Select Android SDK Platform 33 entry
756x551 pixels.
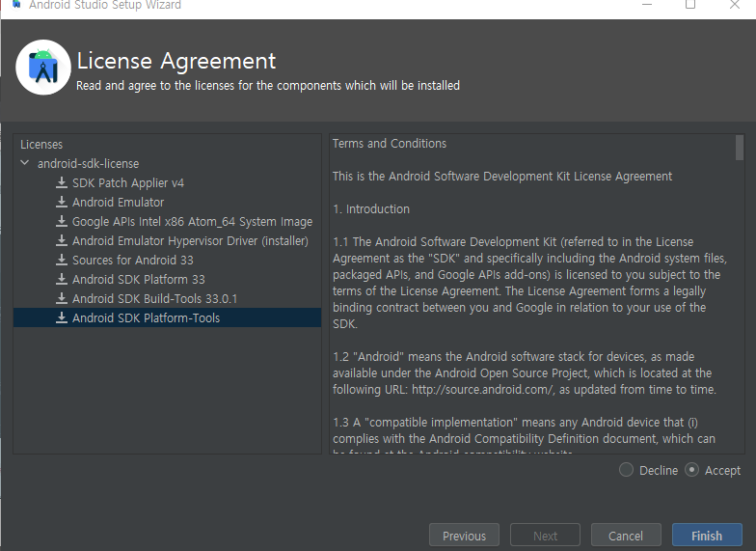click(167, 280)
